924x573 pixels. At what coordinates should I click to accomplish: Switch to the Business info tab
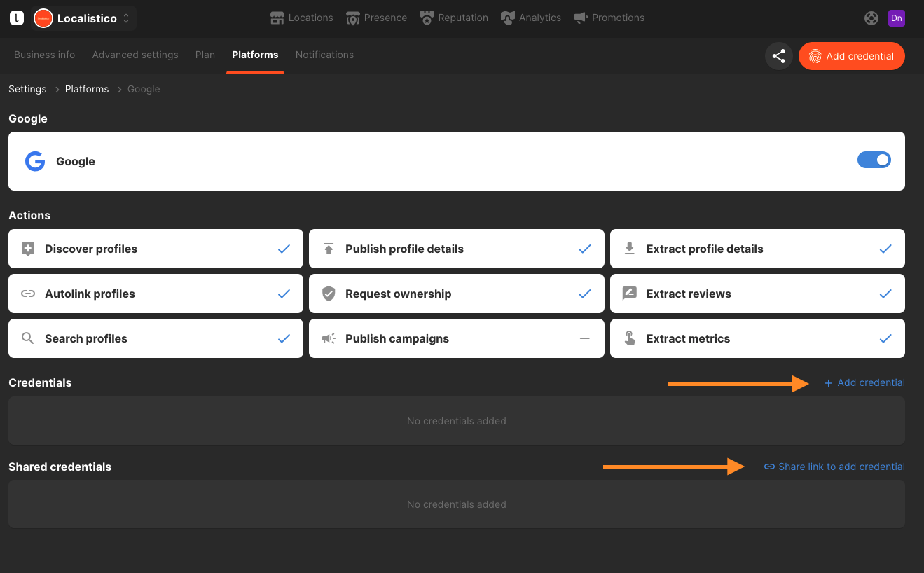pyautogui.click(x=45, y=55)
